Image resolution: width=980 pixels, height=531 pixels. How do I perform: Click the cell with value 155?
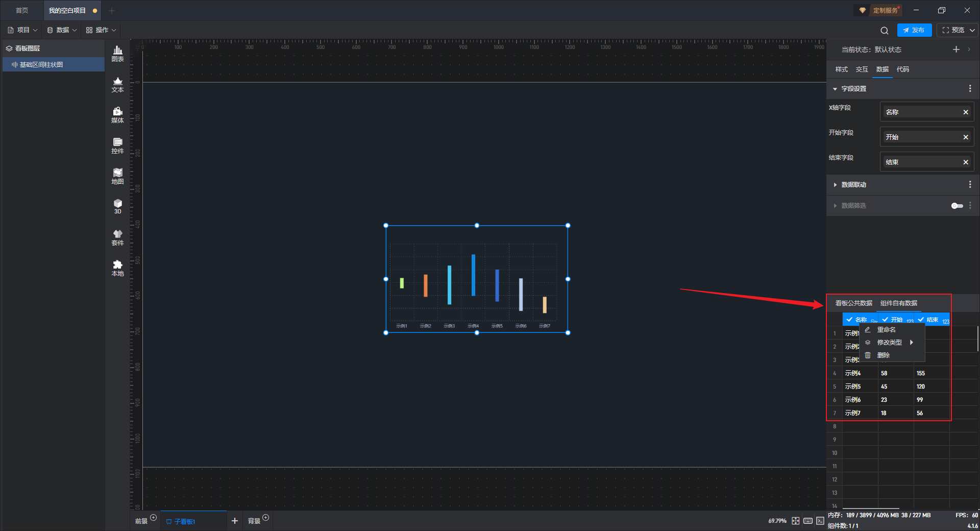pyautogui.click(x=931, y=373)
